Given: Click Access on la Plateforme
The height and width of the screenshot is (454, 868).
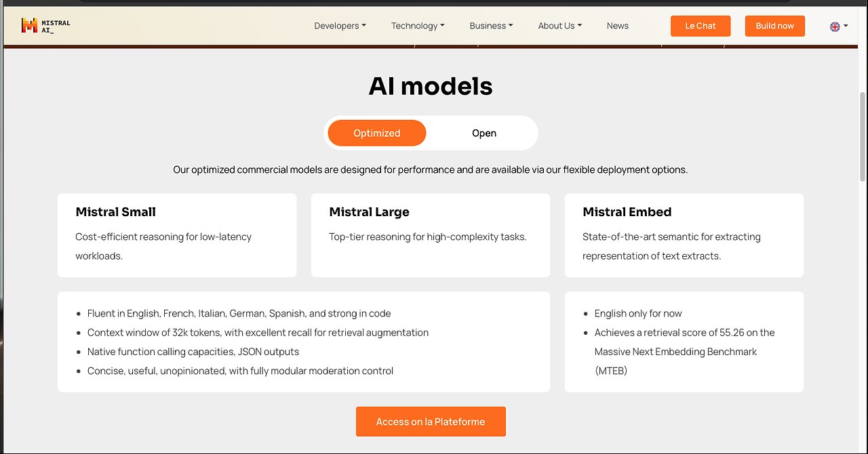Looking at the screenshot, I should point(431,421).
